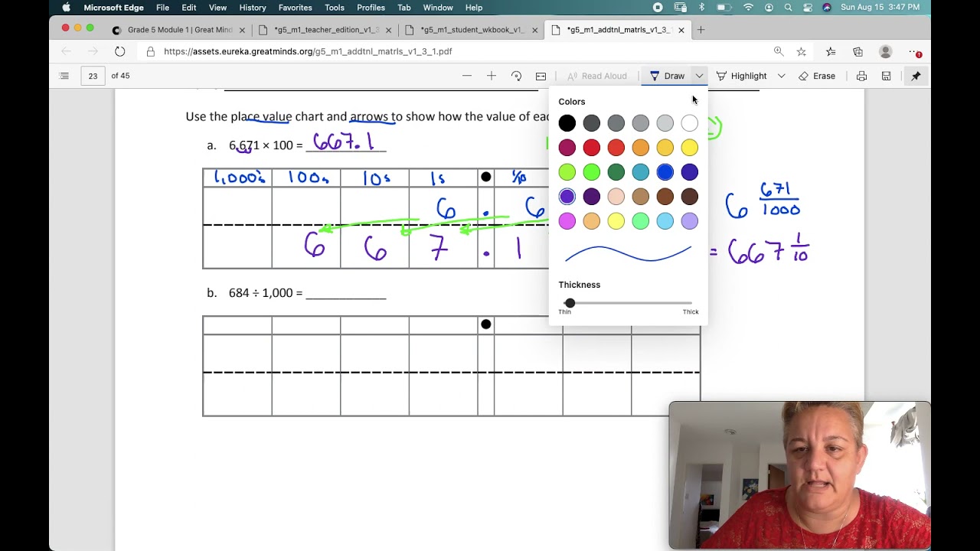
Task: Click the Read Aloud button
Action: (x=596, y=76)
